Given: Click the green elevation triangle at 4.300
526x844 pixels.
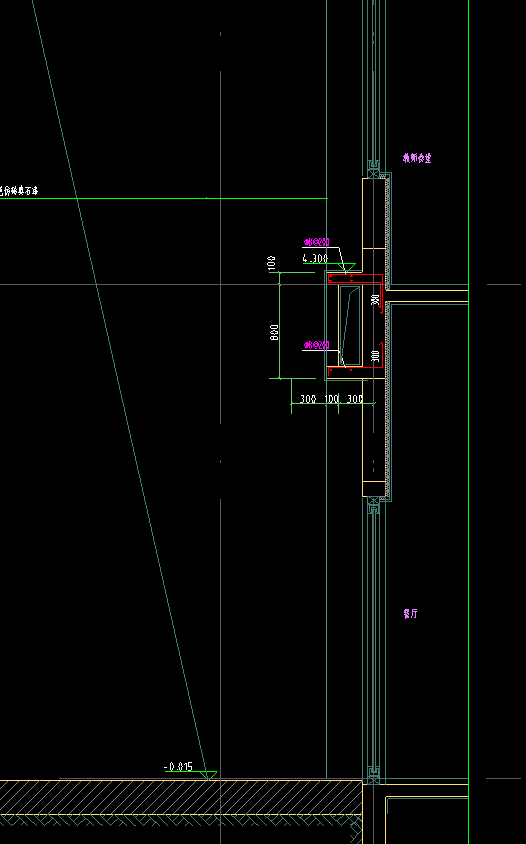Looking at the screenshot, I should pos(346,267).
